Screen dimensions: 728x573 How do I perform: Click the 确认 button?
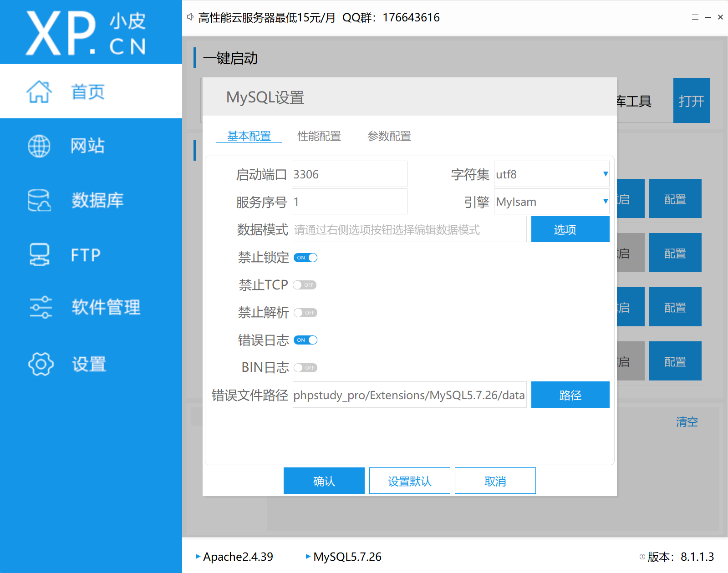click(x=324, y=481)
